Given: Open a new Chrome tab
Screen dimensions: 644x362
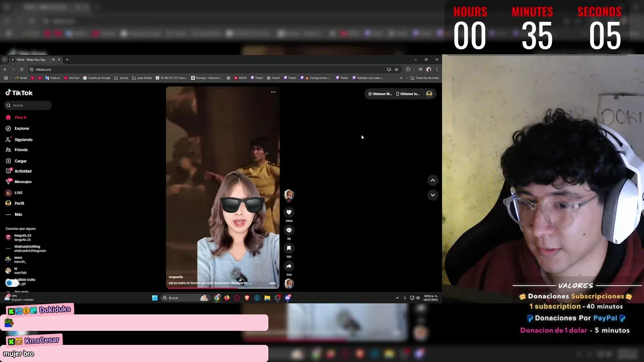Looking at the screenshot, I should point(67,60).
